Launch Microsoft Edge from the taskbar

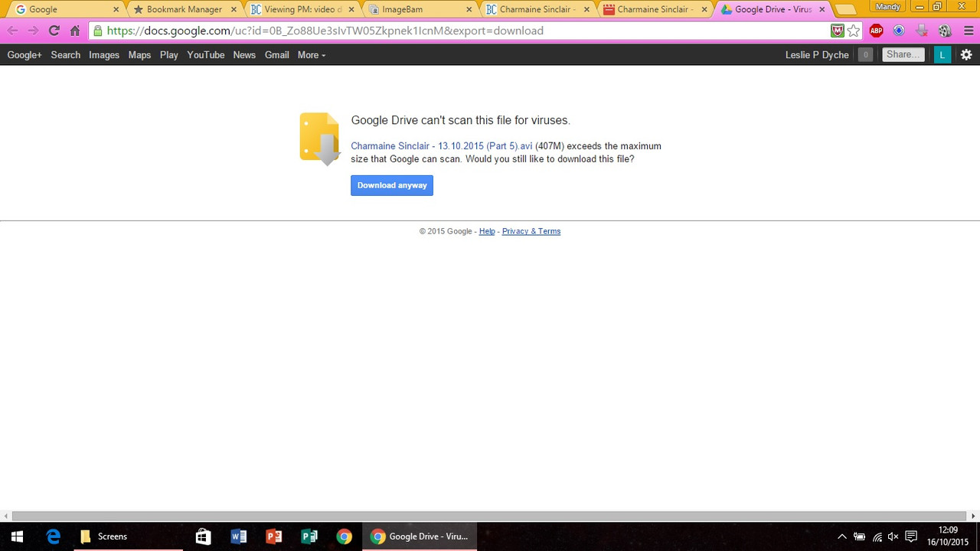pyautogui.click(x=53, y=536)
